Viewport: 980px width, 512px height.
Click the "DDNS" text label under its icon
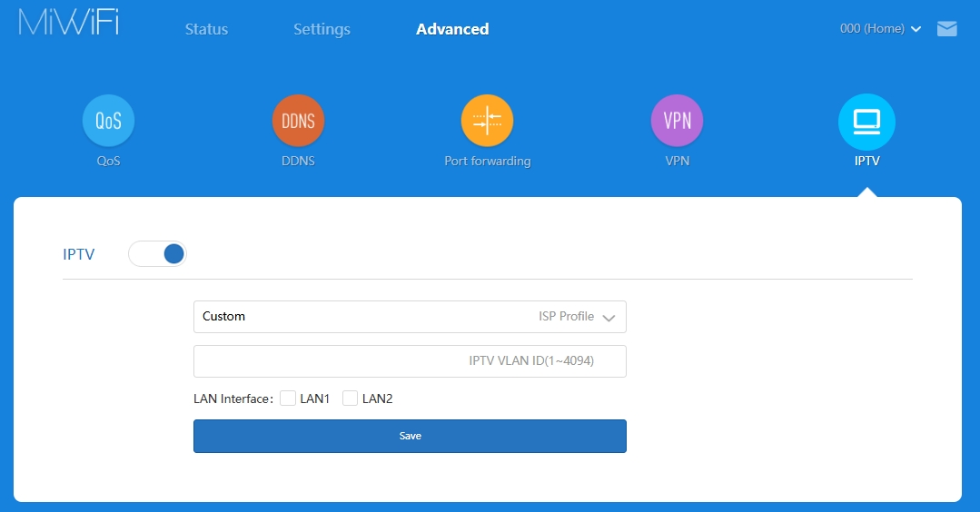pos(298,162)
